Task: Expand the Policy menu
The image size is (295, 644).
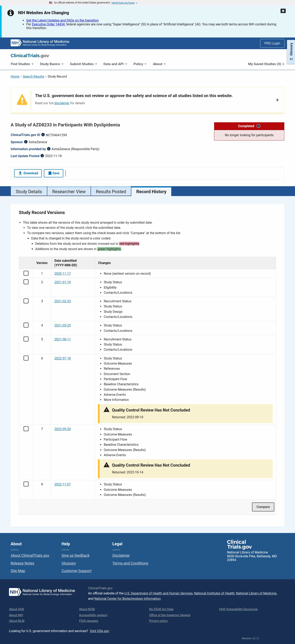Action: click(140, 64)
